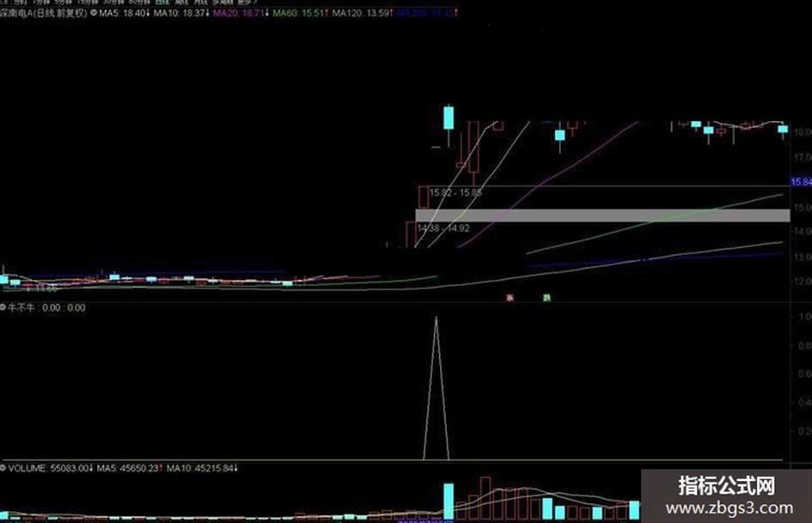Click the red event marker under chart
Screen dimensions: 812x523
[x=510, y=298]
